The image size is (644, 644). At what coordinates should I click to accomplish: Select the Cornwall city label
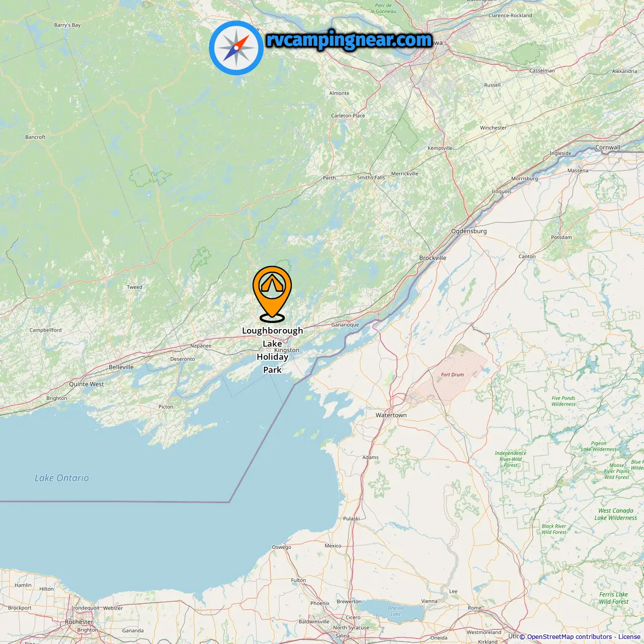tap(608, 147)
